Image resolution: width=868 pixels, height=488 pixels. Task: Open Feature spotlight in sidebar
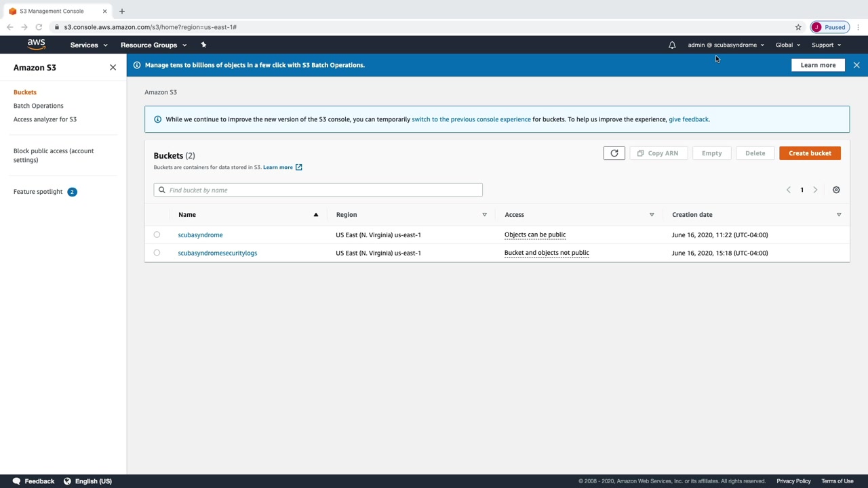[38, 192]
